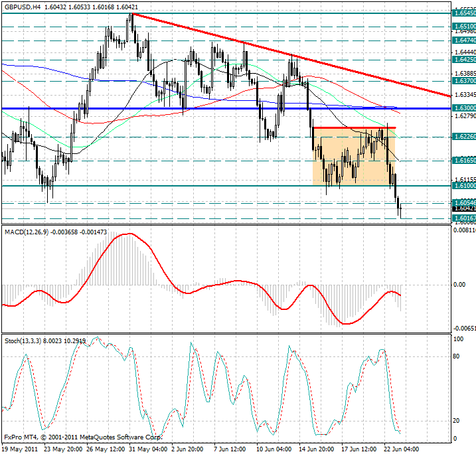Click the 1.6545 price level label

(463, 13)
